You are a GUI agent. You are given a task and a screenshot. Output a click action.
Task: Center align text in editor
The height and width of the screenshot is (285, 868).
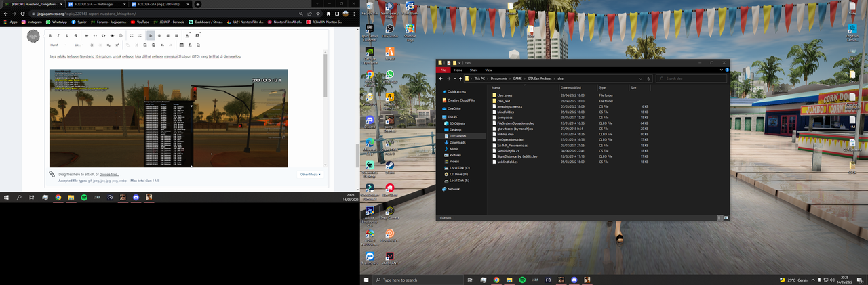pos(159,36)
